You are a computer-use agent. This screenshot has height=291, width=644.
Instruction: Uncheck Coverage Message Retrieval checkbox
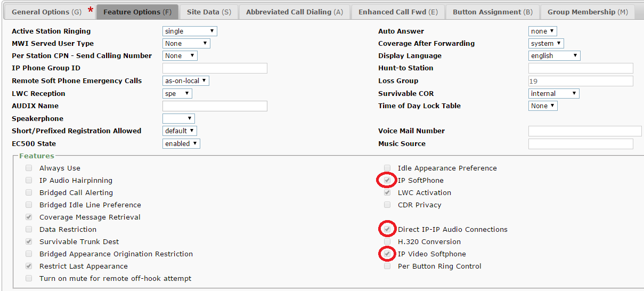pyautogui.click(x=29, y=217)
